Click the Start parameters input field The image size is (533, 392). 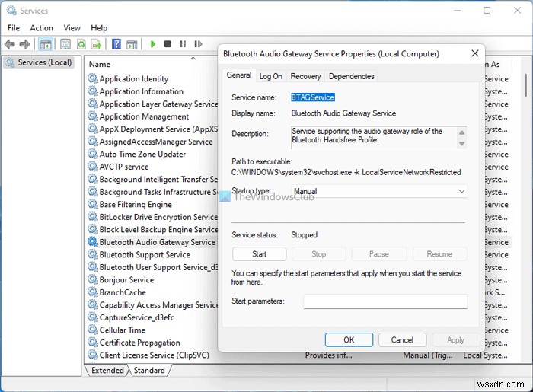point(385,301)
